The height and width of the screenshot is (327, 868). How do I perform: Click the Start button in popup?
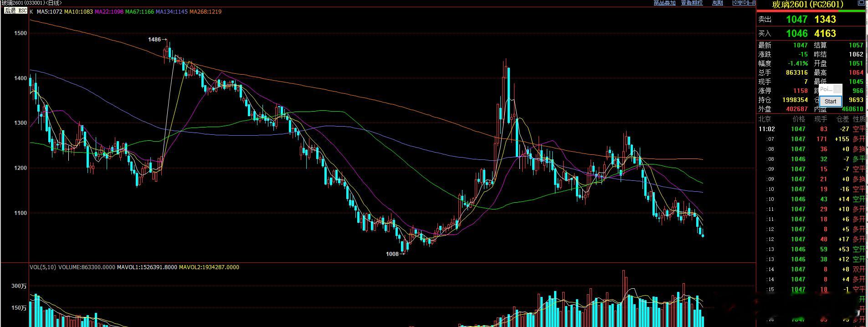(830, 101)
